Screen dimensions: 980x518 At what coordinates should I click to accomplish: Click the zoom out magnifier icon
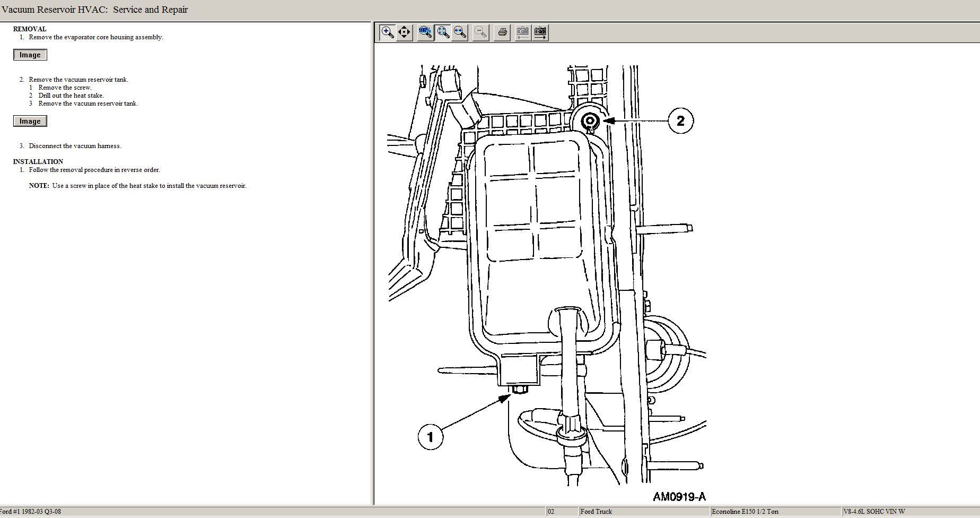pos(480,32)
